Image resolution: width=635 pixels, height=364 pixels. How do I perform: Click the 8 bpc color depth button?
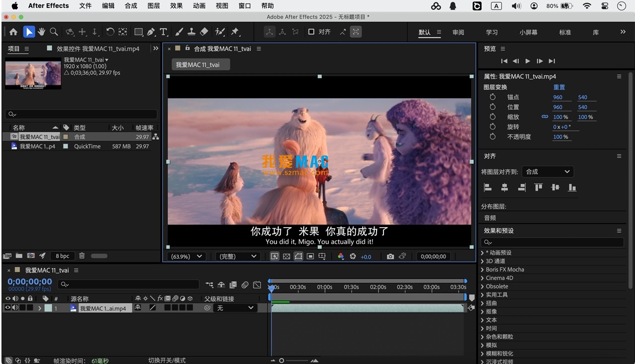click(x=63, y=256)
